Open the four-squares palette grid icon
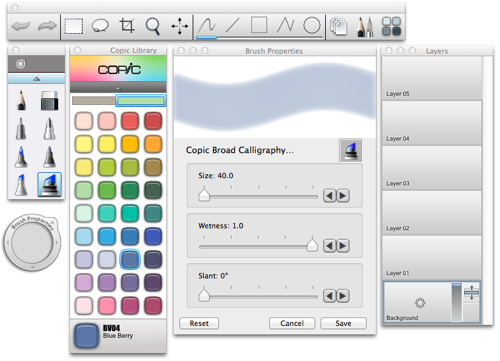 (x=391, y=26)
